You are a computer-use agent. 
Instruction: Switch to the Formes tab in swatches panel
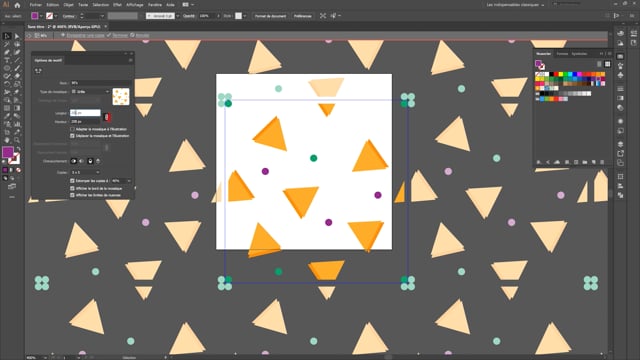(x=562, y=54)
